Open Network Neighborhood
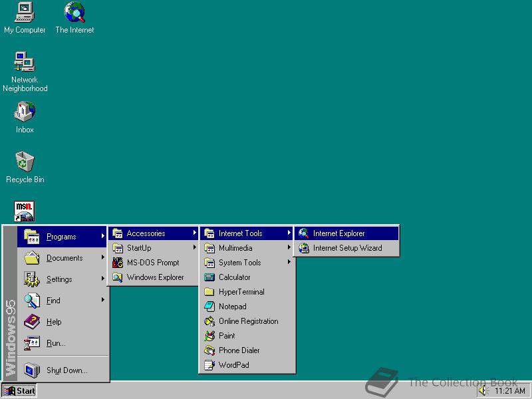This screenshot has height=399, width=532. 25,63
